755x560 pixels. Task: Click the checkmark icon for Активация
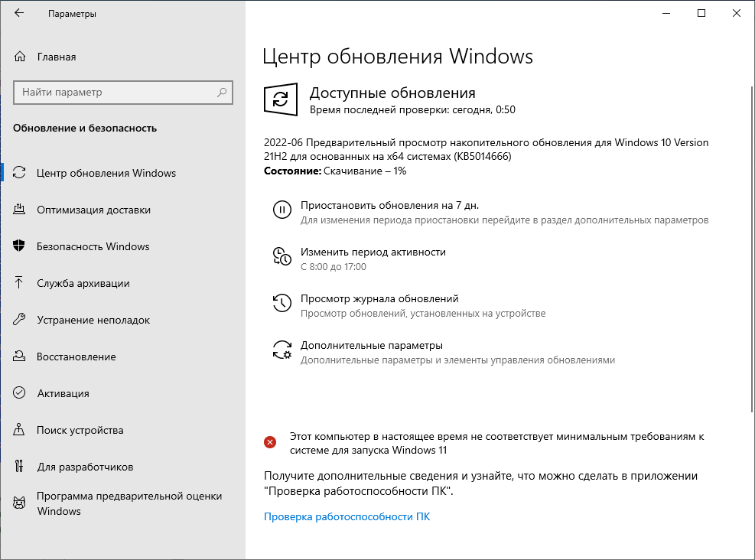(x=21, y=393)
